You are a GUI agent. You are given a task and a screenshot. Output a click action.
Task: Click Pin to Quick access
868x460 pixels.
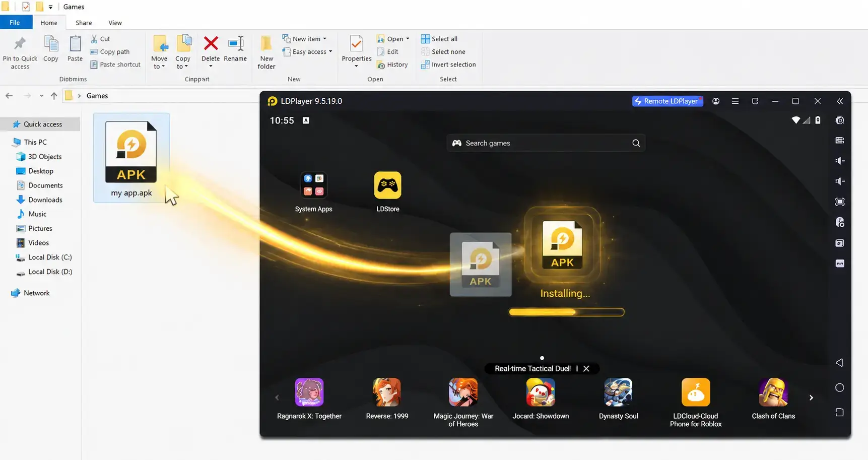click(20, 52)
